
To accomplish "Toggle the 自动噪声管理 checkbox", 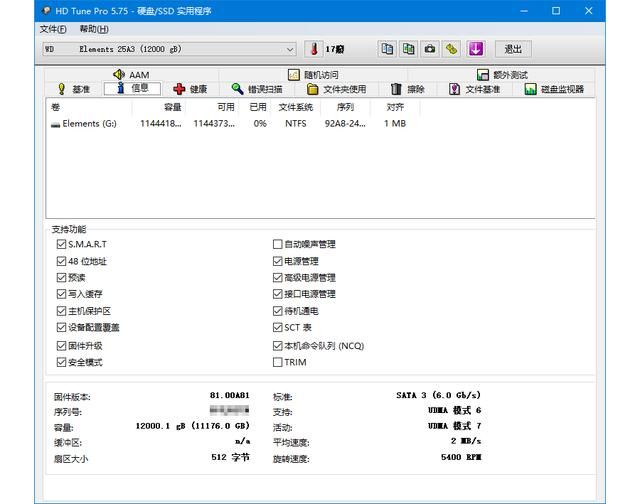I will (278, 244).
